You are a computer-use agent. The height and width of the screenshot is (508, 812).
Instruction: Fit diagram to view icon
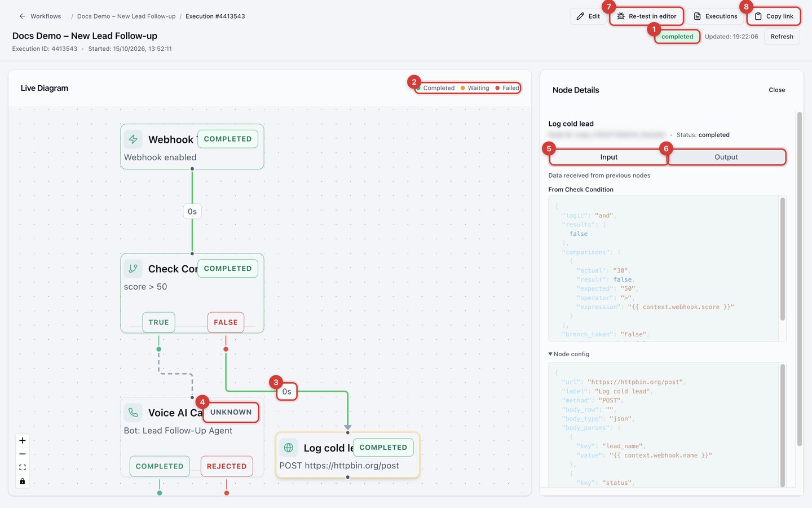point(23,467)
